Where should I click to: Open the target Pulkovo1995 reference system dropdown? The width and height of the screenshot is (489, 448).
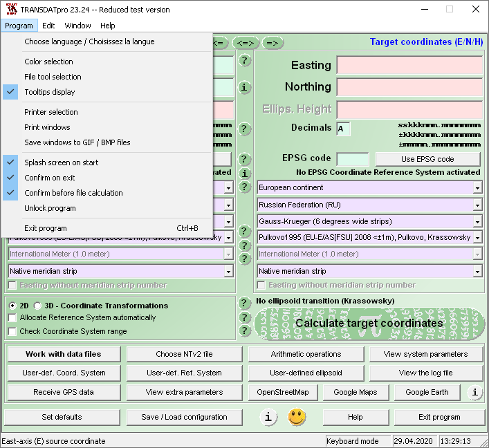[x=477, y=238]
